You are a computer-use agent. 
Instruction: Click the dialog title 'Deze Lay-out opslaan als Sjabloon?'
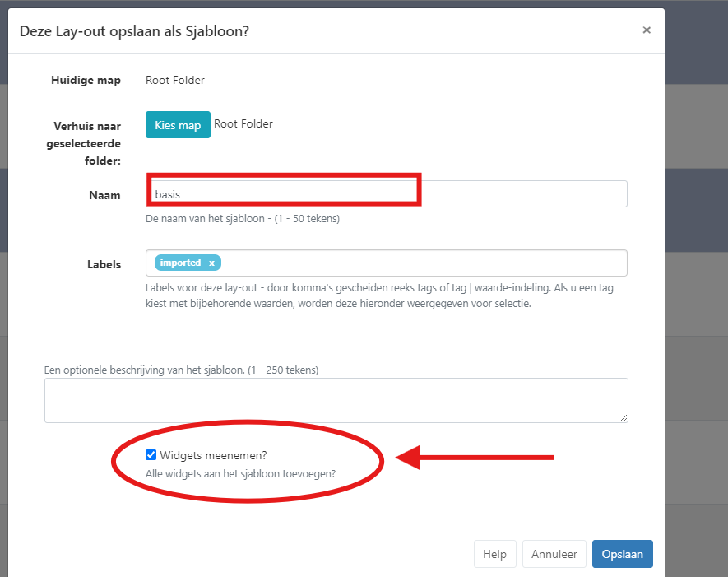click(134, 30)
